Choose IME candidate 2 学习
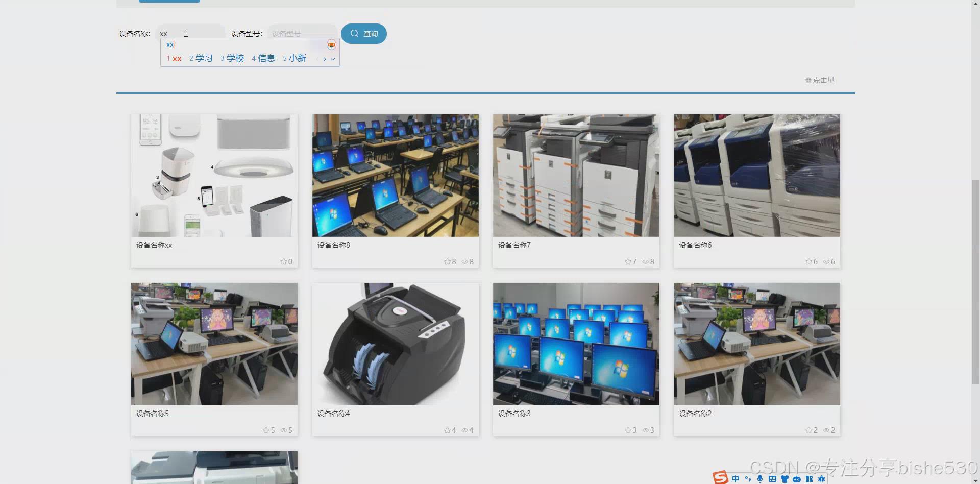 click(201, 58)
